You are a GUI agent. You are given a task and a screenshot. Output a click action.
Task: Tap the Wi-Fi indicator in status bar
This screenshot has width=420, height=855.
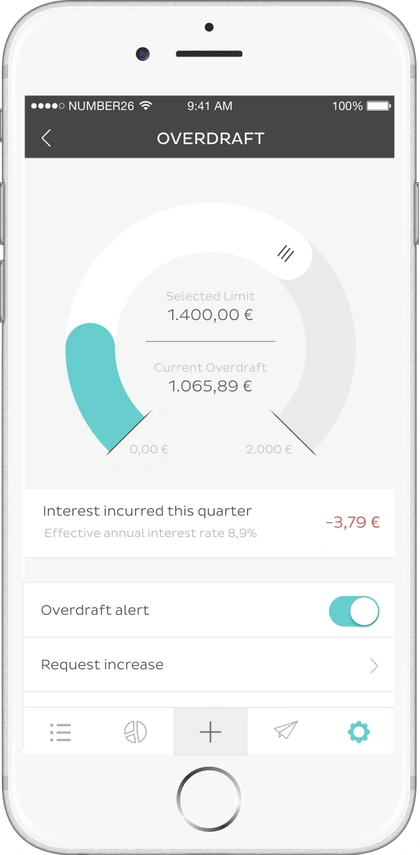146,105
